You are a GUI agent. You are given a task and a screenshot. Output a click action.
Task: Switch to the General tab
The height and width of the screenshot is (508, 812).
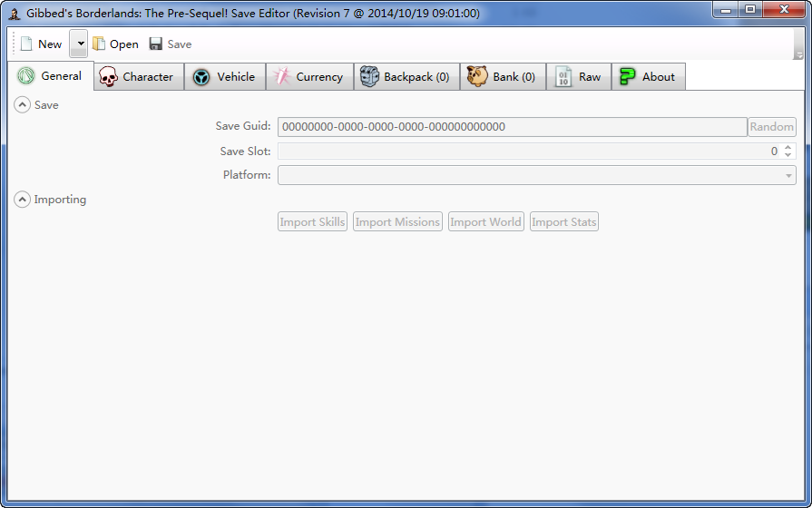51,76
